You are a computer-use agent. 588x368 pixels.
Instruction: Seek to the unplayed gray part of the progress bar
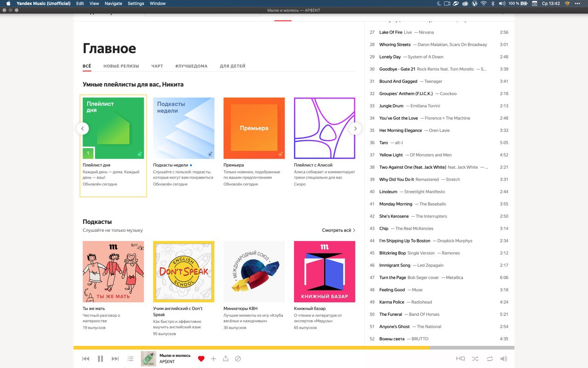click(x=472, y=348)
